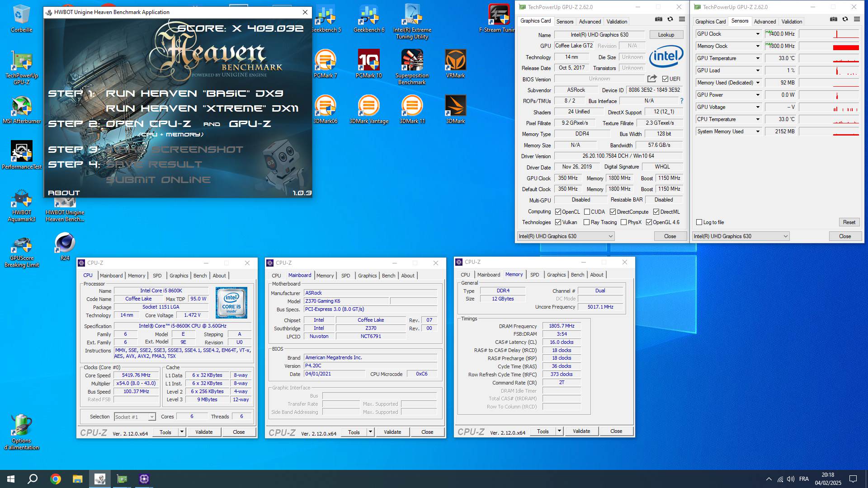
Task: Launch Cinebench R24 desktop icon
Action: point(65,246)
